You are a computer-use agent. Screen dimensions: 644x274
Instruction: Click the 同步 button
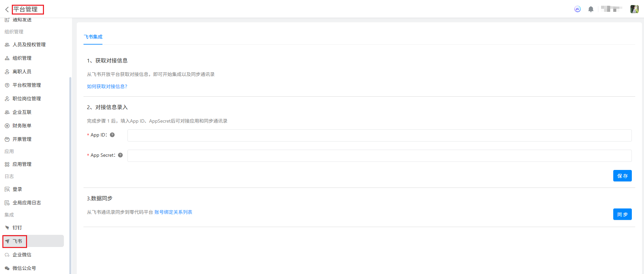[x=622, y=214]
